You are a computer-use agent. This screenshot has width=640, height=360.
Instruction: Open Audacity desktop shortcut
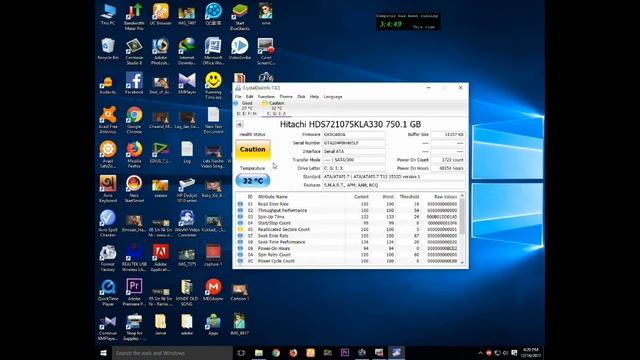click(108, 84)
